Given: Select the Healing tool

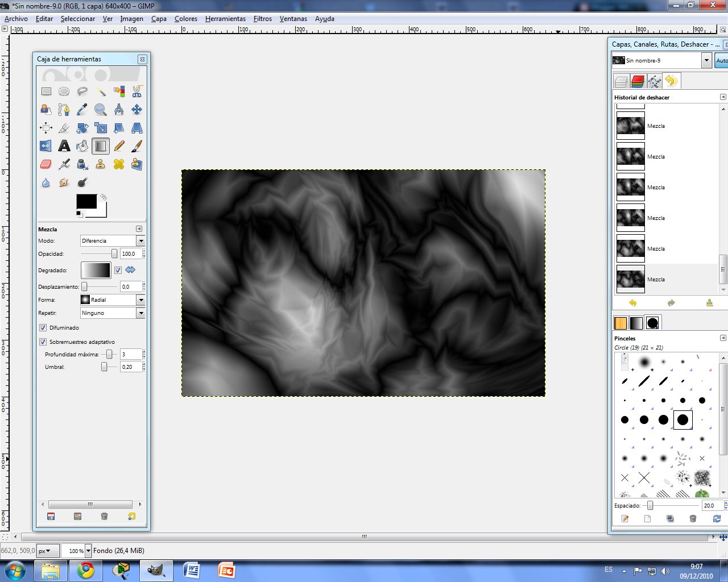Looking at the screenshot, I should tap(119, 164).
